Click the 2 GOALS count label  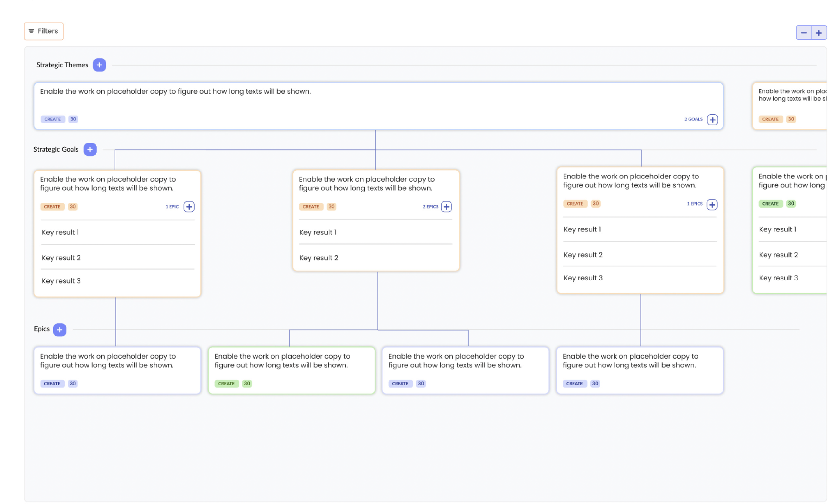[x=693, y=119]
